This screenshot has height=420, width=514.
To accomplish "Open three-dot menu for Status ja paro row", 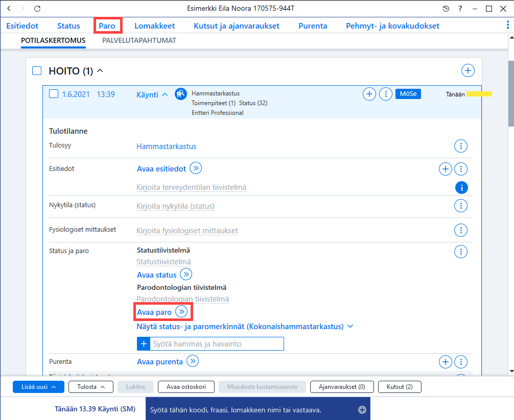I will point(461,252).
